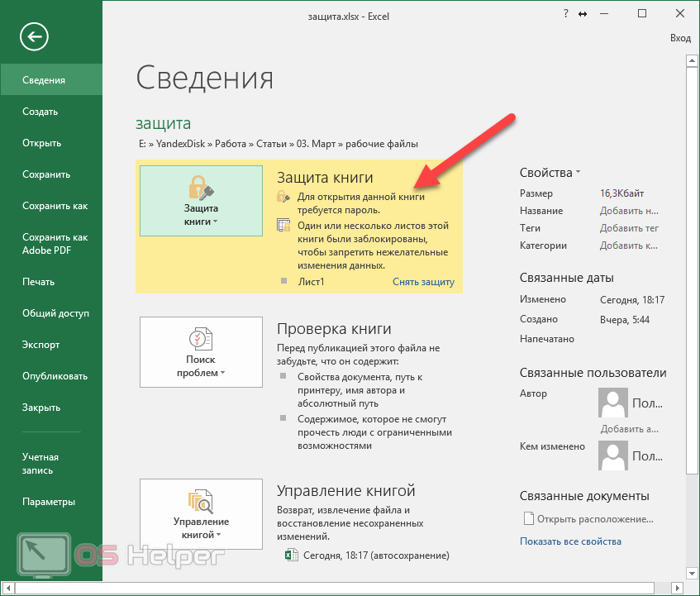The height and width of the screenshot is (596, 700).
Task: Click the 'Сегодня, 18:17' modified date
Action: [x=632, y=299]
